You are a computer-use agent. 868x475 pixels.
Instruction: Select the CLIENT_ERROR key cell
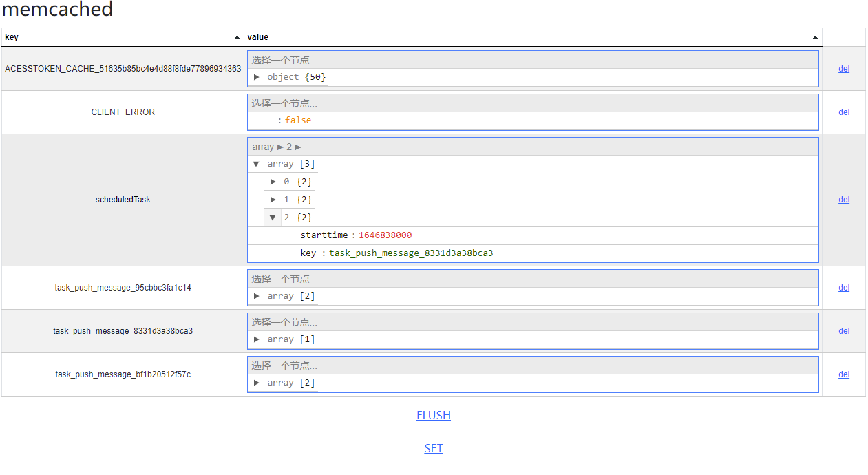[x=123, y=112]
